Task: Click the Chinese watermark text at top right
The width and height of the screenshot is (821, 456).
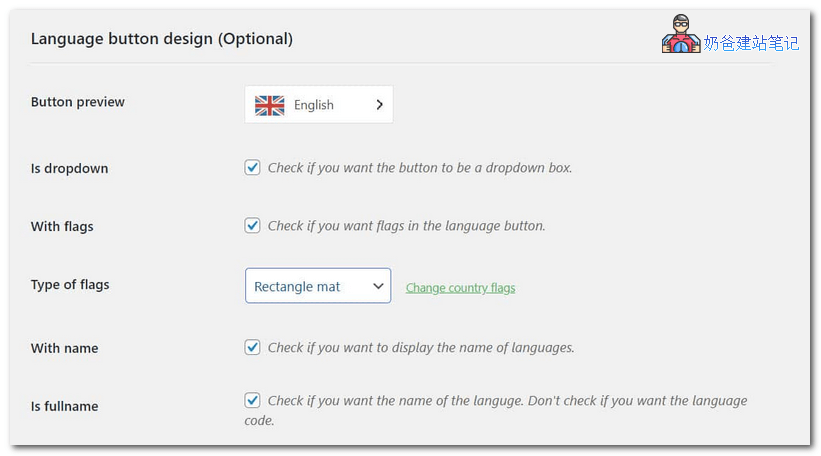Action: (750, 43)
